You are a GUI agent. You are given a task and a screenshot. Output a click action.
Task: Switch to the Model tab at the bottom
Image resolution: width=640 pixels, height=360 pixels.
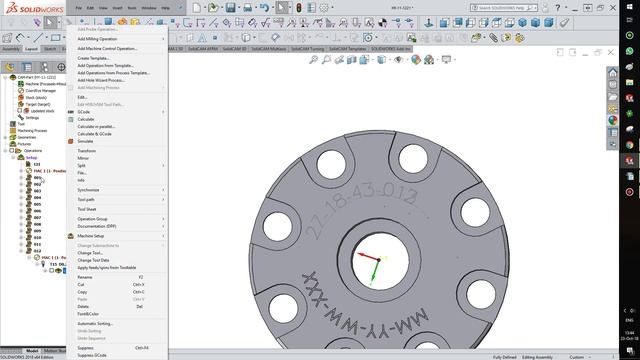tap(32, 351)
